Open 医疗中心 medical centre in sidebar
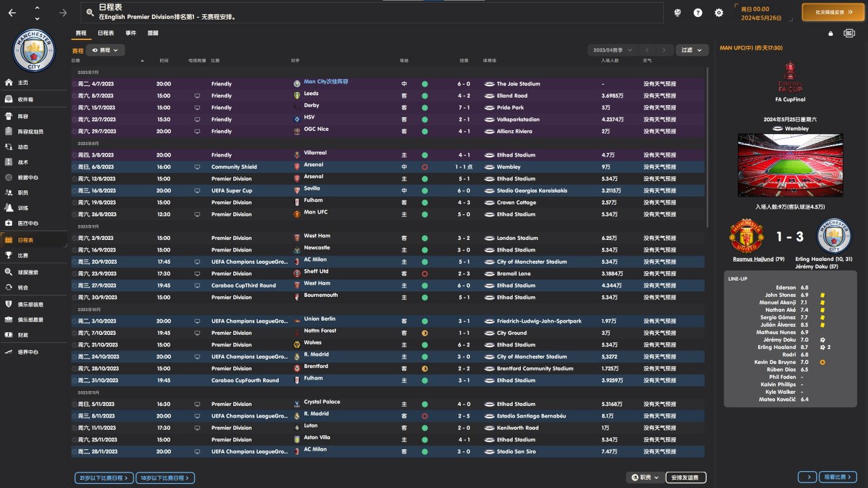Image resolution: width=868 pixels, height=488 pixels. [x=34, y=223]
